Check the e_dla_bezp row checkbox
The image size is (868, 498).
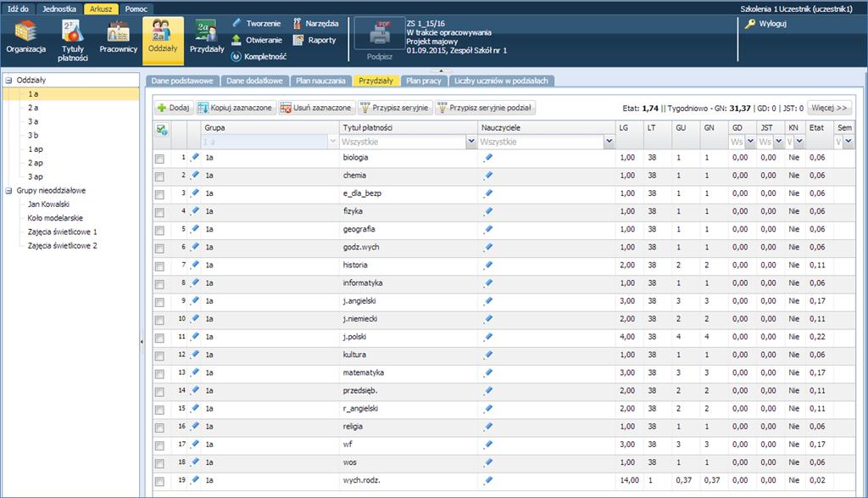[160, 195]
